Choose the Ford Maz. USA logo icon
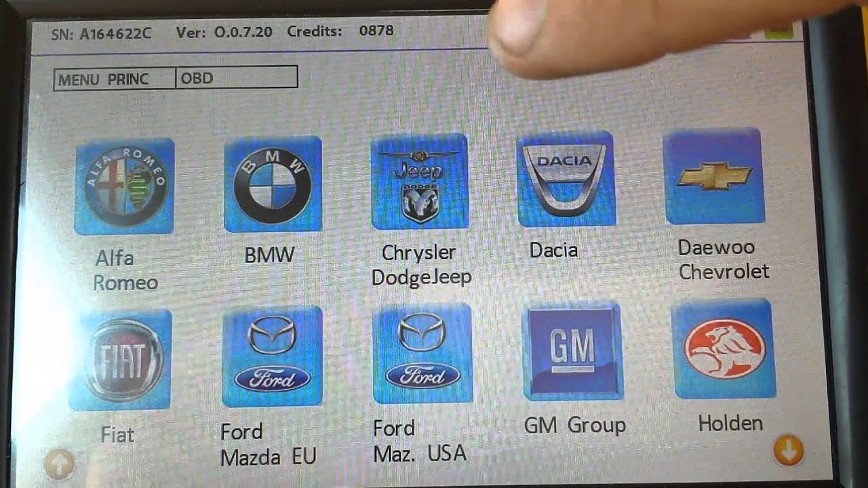This screenshot has width=868, height=488. (422, 353)
